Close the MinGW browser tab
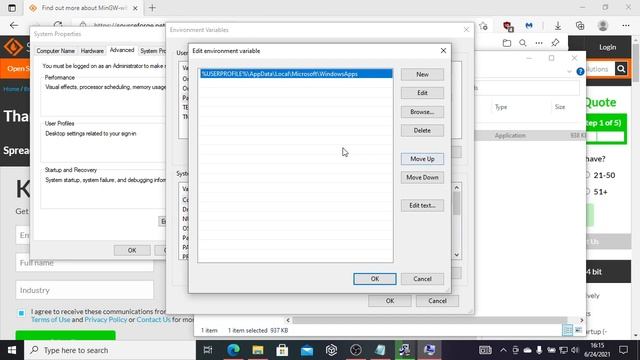The width and height of the screenshot is (640, 360). pyautogui.click(x=136, y=8)
